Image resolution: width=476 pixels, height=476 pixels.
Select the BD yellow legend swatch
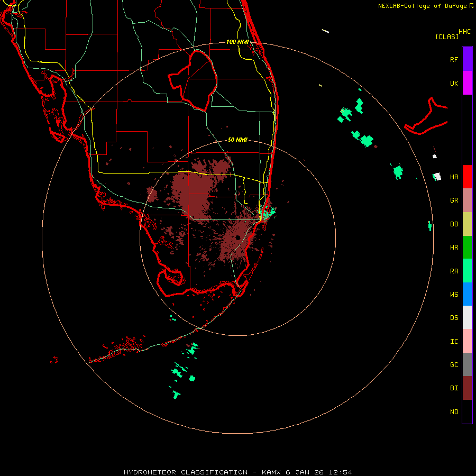tap(467, 224)
